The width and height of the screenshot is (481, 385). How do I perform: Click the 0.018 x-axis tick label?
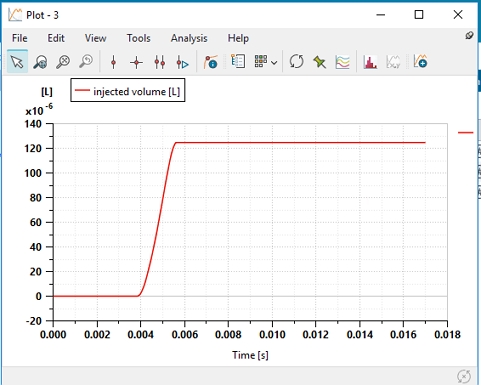tap(447, 334)
